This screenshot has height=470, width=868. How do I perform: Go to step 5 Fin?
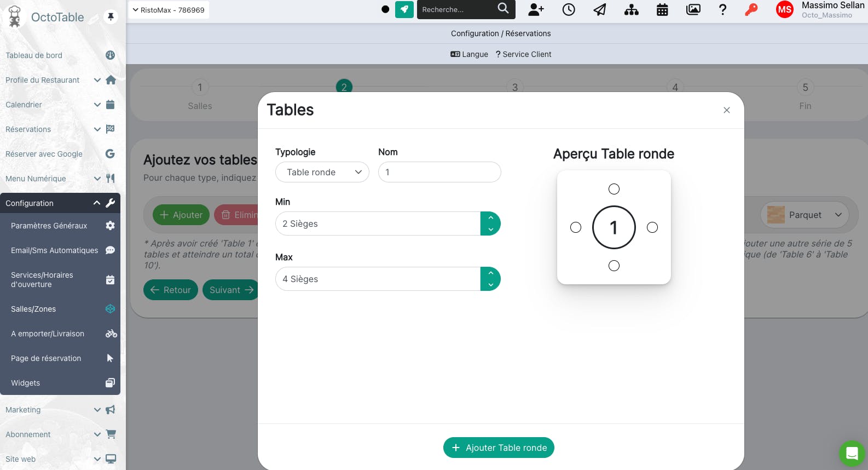pos(805,95)
